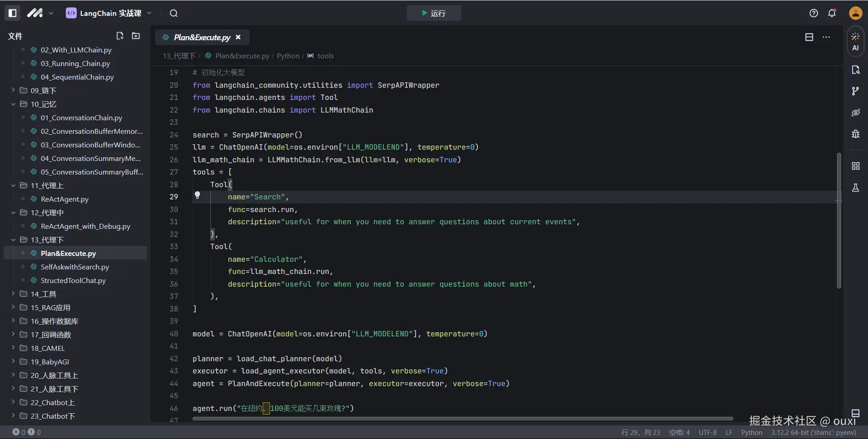Click the new file icon
Image resolution: width=868 pixels, height=439 pixels.
coord(120,36)
